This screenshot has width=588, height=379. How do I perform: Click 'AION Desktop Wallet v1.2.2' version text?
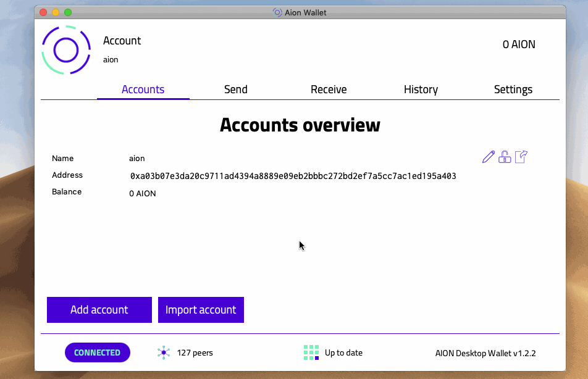coord(485,353)
